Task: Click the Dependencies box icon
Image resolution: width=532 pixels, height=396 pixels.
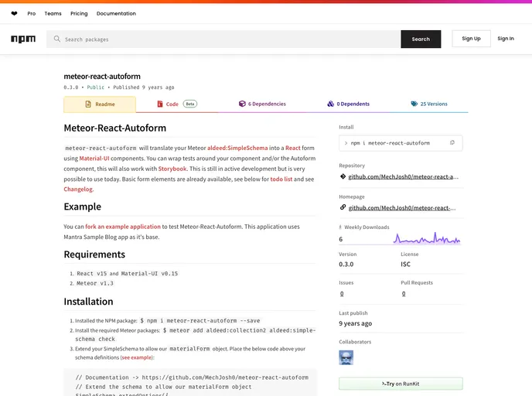Action: point(242,104)
